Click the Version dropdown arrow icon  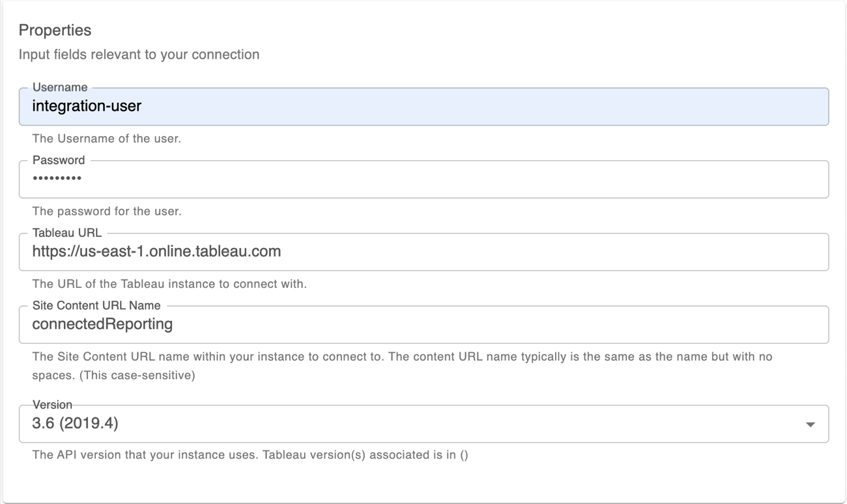click(810, 425)
